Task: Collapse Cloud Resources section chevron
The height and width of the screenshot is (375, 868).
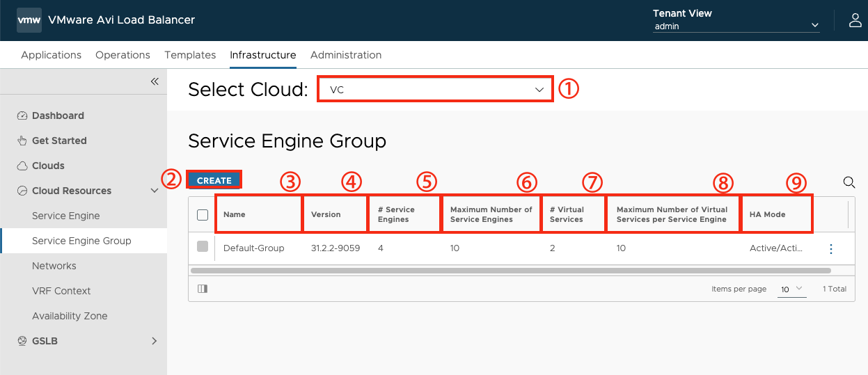Action: [155, 191]
